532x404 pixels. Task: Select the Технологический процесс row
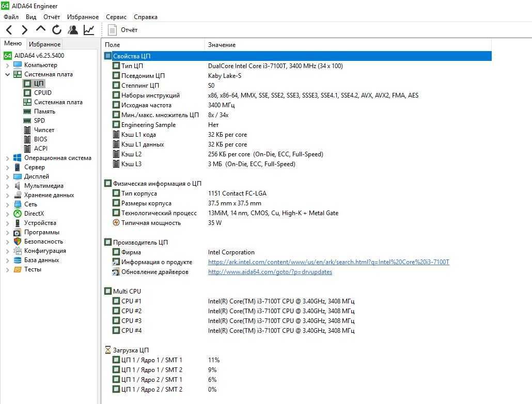pos(298,213)
